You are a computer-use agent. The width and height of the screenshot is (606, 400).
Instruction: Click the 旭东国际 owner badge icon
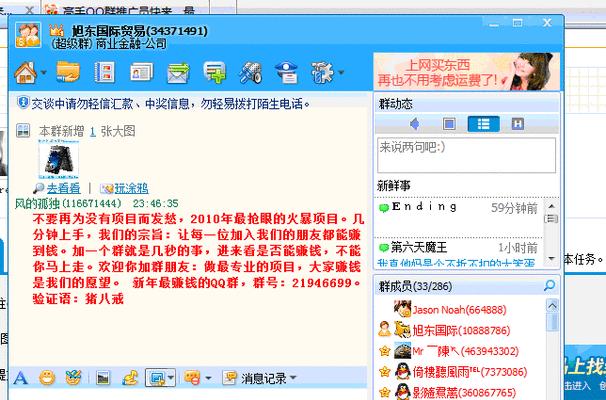tap(385, 329)
